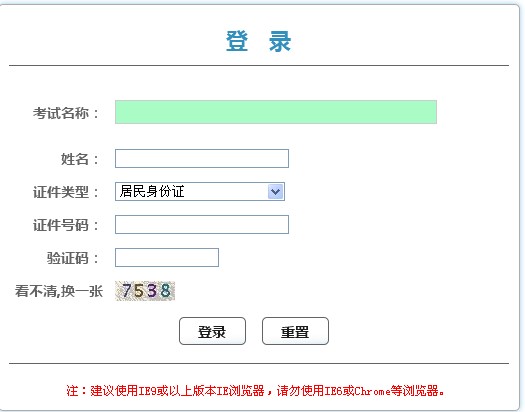Viewport: 525px width, 412px height.
Task: Open the 证件类型 dropdown showing 居民身份证
Action: 200,191
